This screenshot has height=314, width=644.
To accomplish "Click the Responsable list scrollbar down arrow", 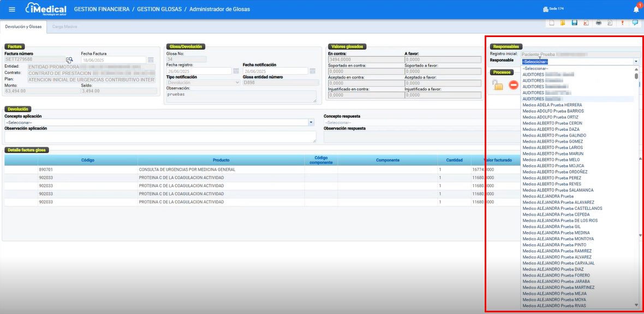I will click(x=636, y=305).
